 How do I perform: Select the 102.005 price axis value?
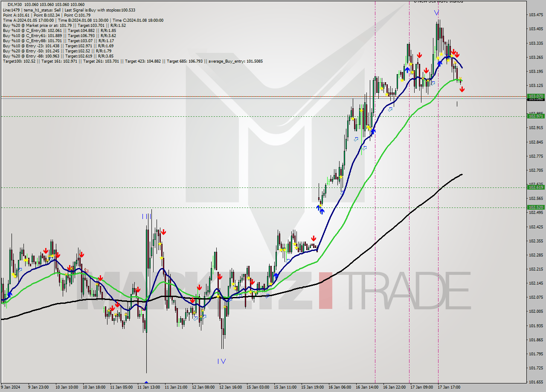536,311
